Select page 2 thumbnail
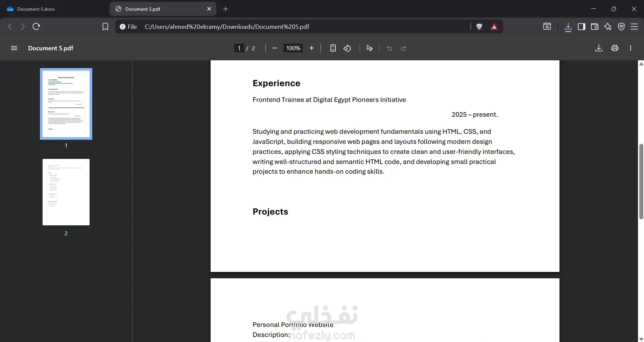The image size is (644, 342). pos(66,192)
